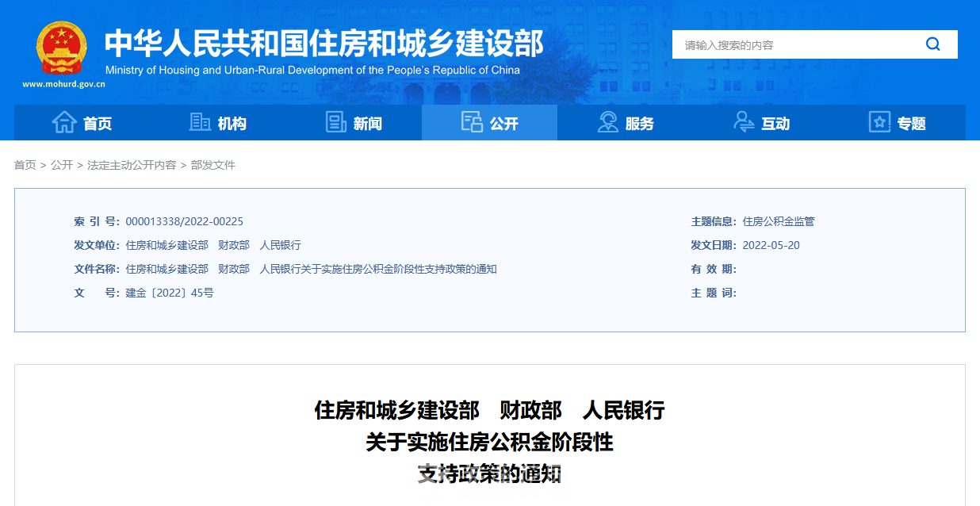Open the 新闻 navigation tab
Viewport: 980px width, 506px height.
354,122
